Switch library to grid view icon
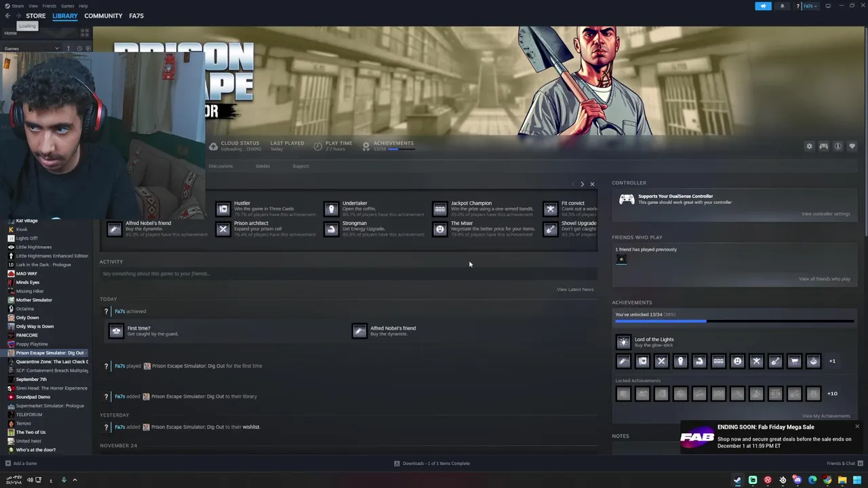 pos(85,33)
